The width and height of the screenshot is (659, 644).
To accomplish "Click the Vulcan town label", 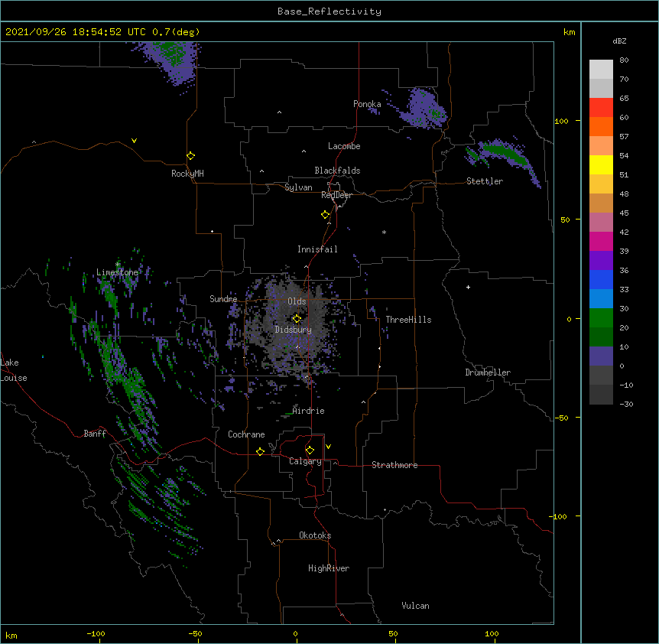I will tap(415, 606).
